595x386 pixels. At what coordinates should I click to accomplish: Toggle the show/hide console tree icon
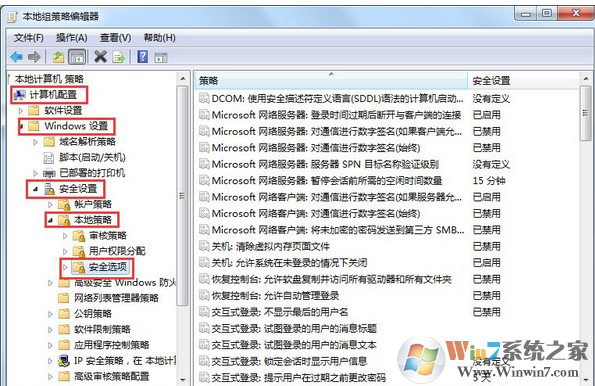coord(77,57)
